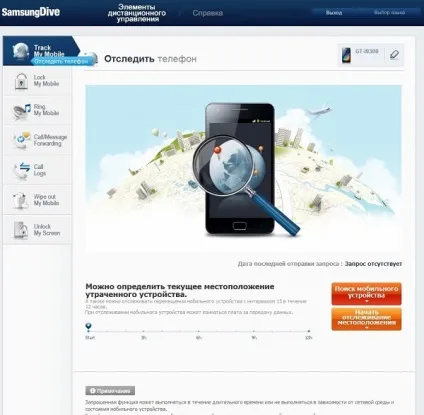Viewport: 424px width, 415px height.
Task: Click the phone and magnifier illustration banner
Action: click(x=243, y=168)
